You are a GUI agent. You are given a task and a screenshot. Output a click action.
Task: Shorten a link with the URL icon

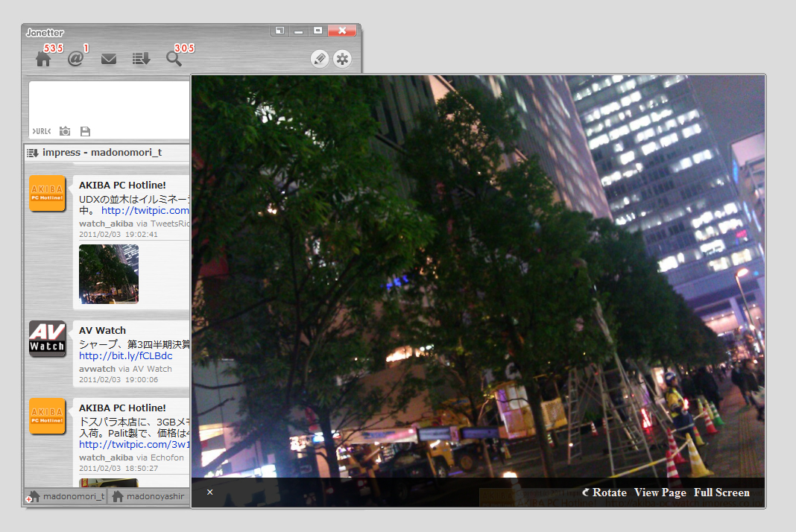tap(40, 131)
